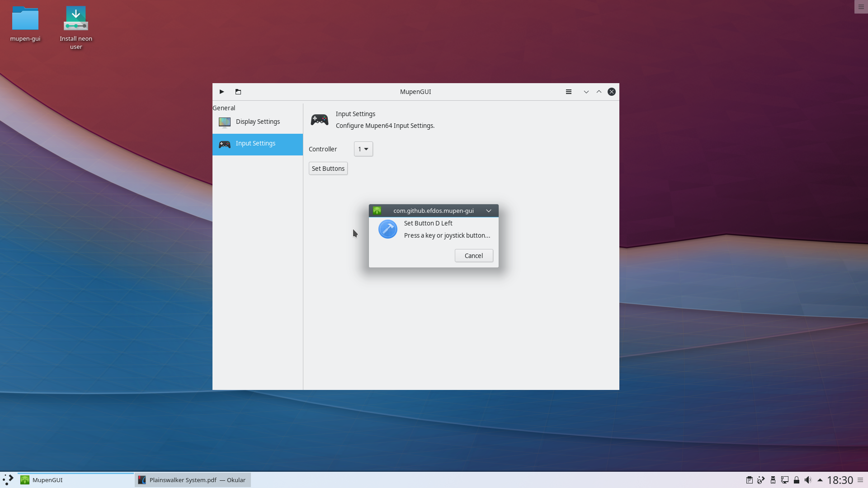This screenshot has height=488, width=868.
Task: Open the KDE application launcher
Action: [8, 480]
